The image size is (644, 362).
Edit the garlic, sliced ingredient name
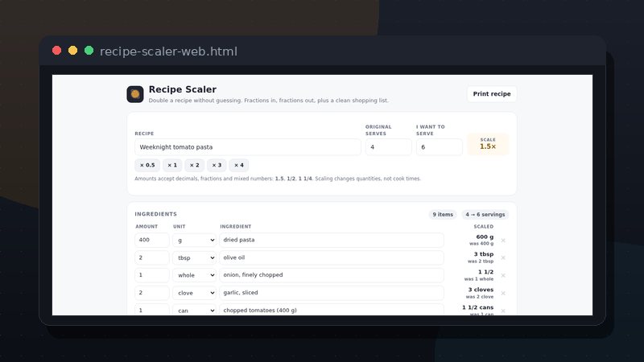(x=332, y=293)
